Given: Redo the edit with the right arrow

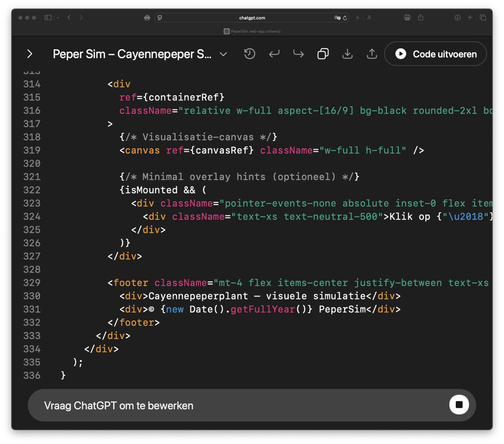Looking at the screenshot, I should (298, 54).
